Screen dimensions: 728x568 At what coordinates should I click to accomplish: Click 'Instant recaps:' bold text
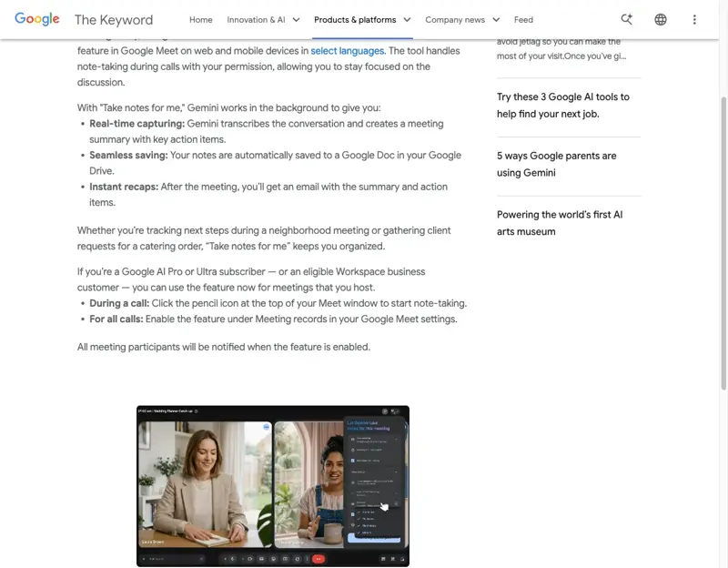(x=124, y=187)
